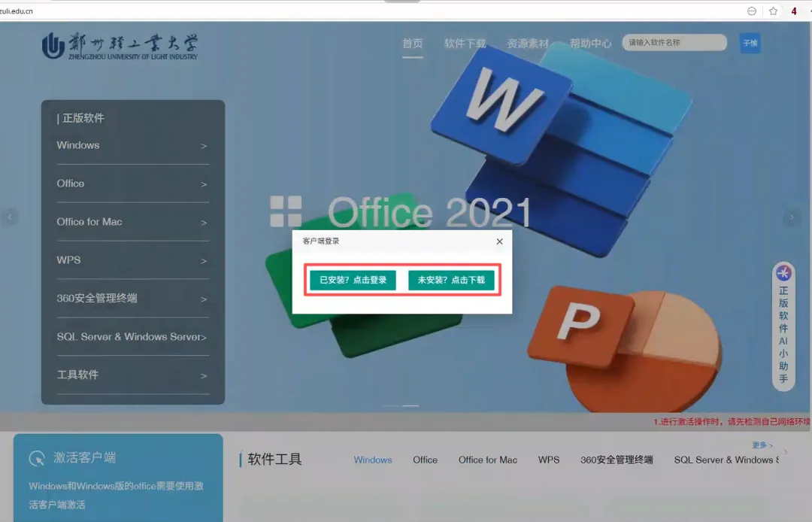Open 帮助中心 in the top navigation
This screenshot has width=812, height=522.
point(590,44)
